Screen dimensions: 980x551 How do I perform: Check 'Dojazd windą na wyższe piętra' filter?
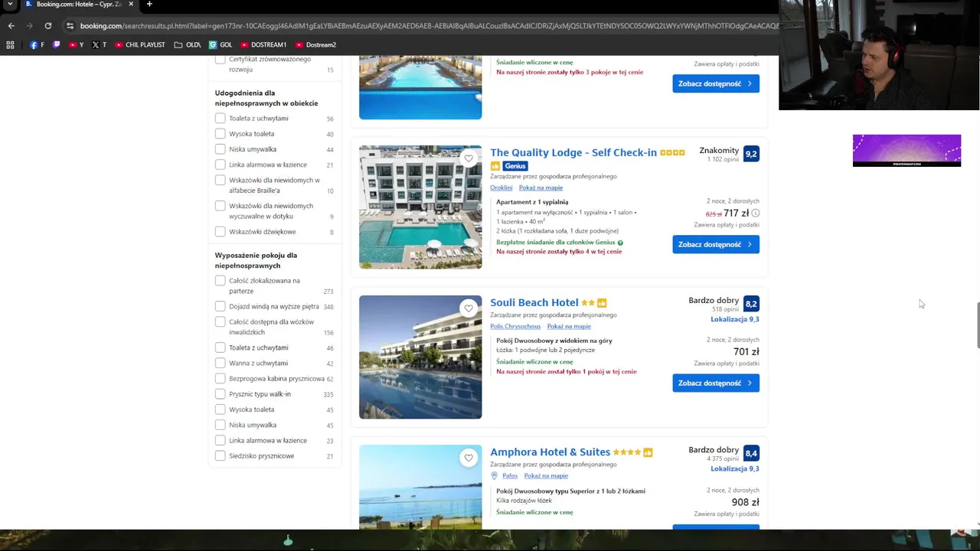(220, 307)
